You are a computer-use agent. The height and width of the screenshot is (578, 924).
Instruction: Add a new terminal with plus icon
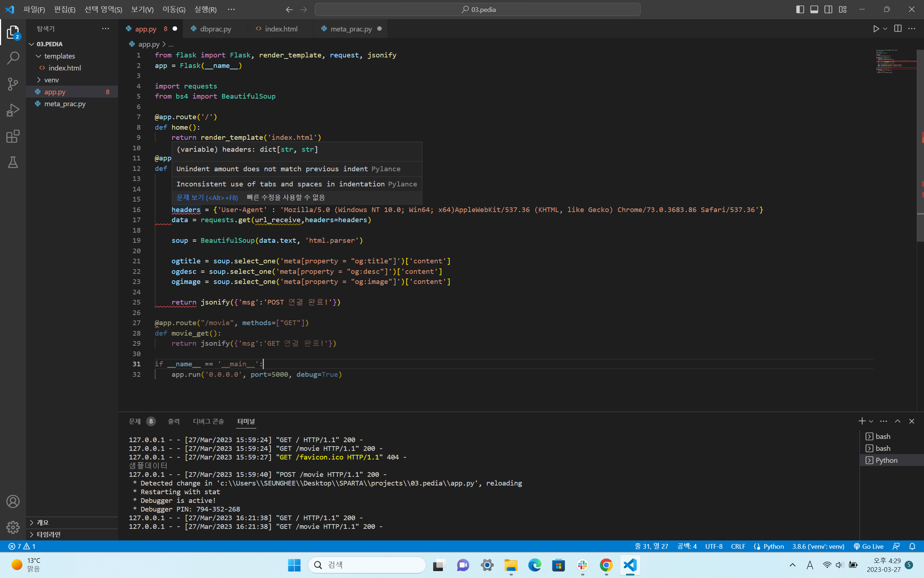(862, 421)
